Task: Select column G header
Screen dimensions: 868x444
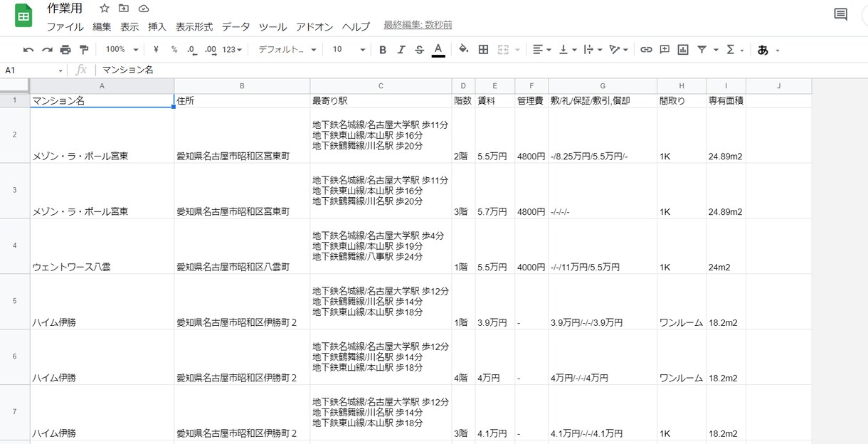Action: [x=603, y=86]
